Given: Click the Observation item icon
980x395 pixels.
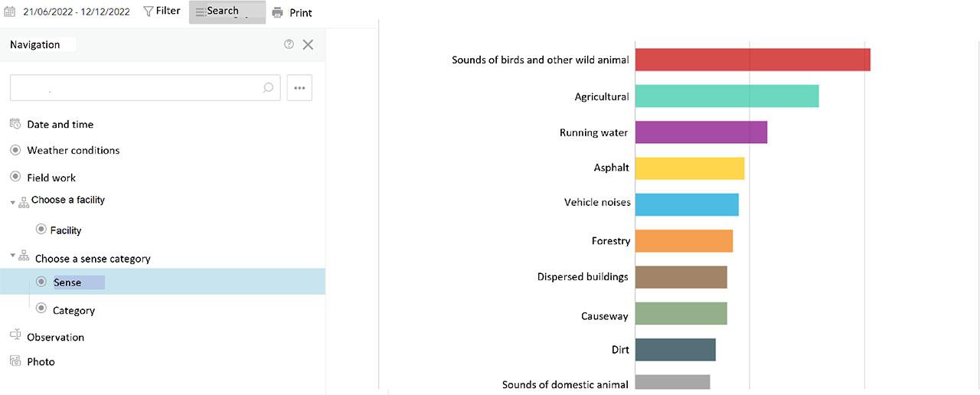Looking at the screenshot, I should click(x=15, y=335).
